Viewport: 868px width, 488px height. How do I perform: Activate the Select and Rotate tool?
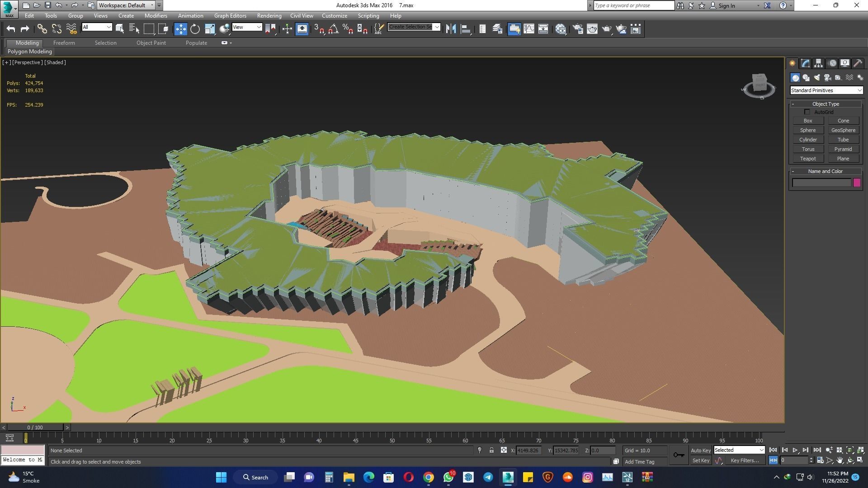pos(195,29)
